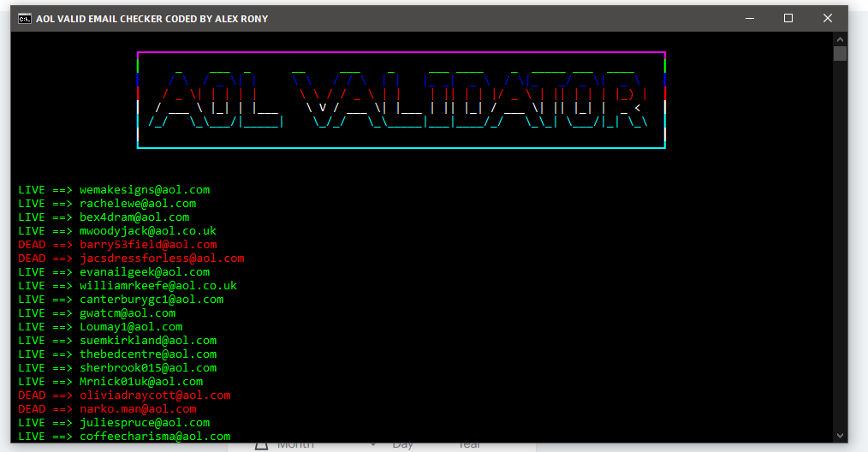This screenshot has height=452, width=868.
Task: Maximize the console window
Action: tap(788, 18)
